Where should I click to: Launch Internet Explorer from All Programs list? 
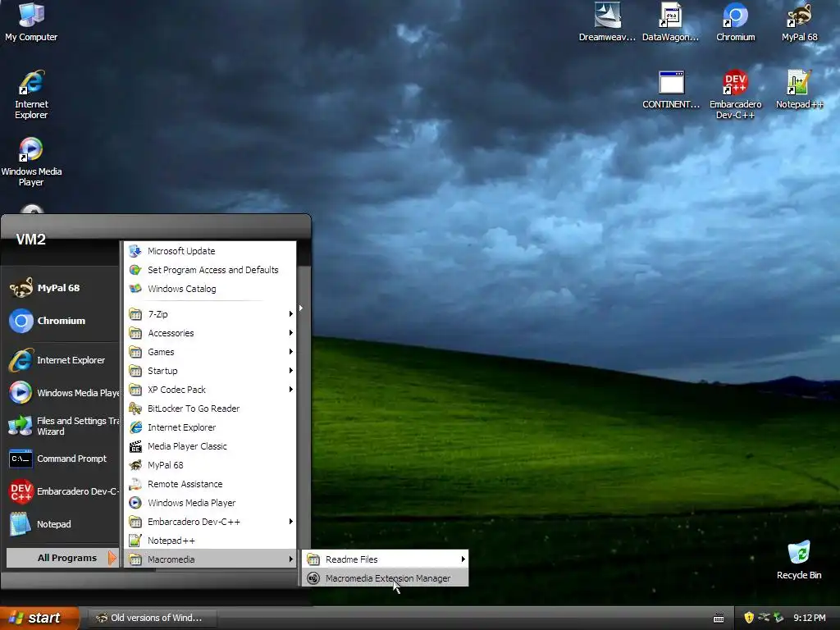tap(210, 427)
